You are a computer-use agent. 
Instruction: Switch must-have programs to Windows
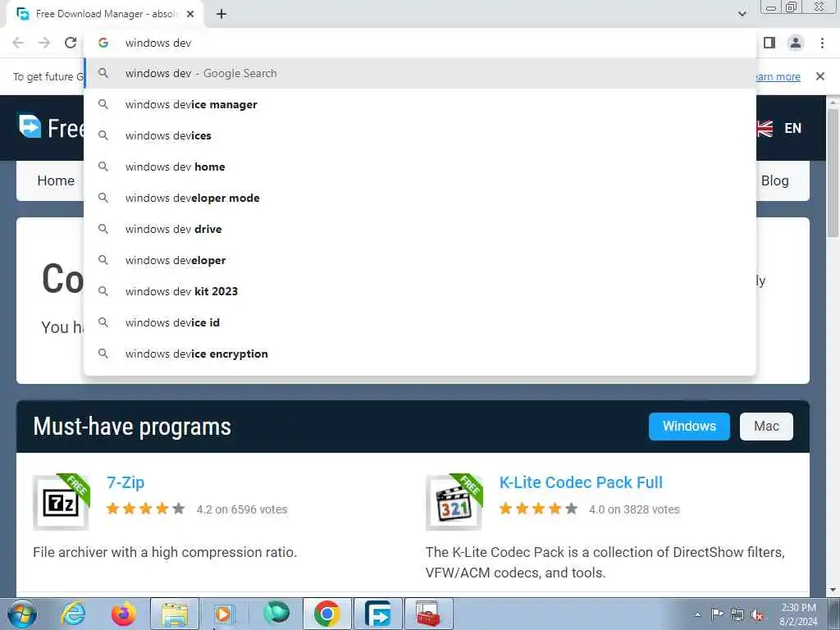pos(689,426)
